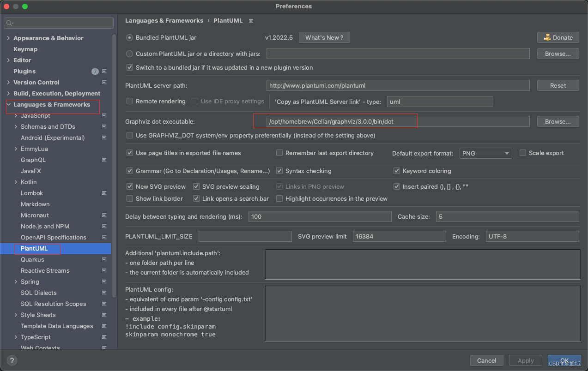Open help with the question mark button
Image resolution: width=588 pixels, height=371 pixels.
click(12, 360)
